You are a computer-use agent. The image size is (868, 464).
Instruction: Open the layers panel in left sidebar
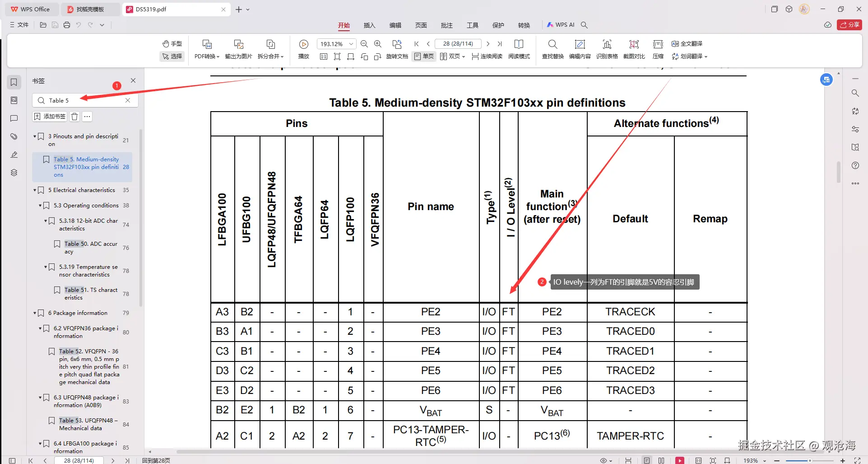tap(14, 173)
